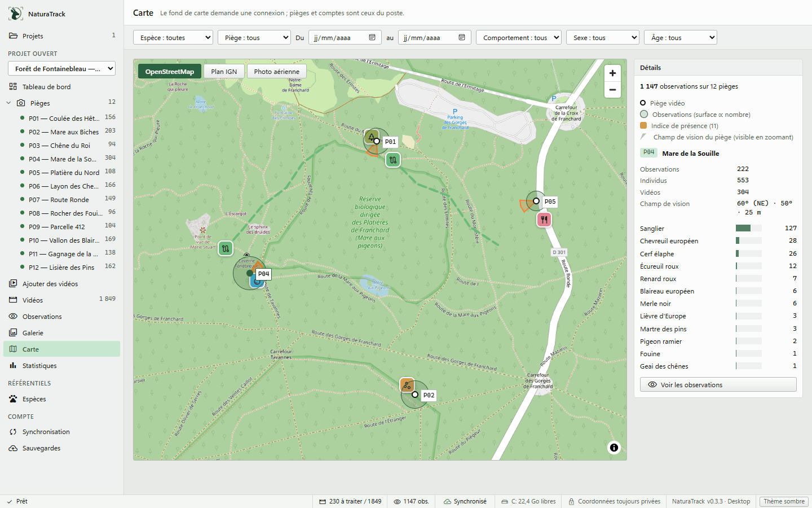
Task: Select trap P07 — Route Ronde
Action: [68, 200]
